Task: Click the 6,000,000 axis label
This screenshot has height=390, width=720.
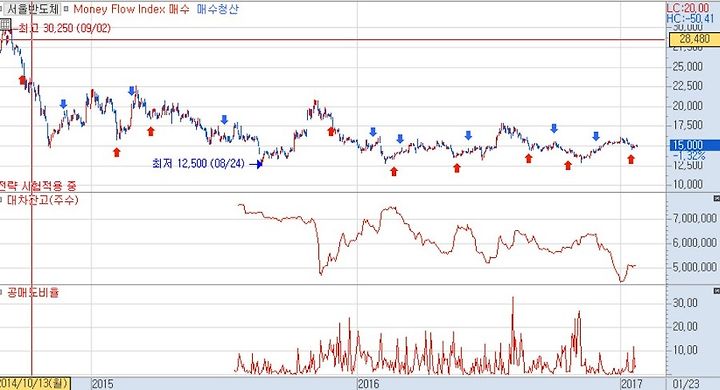Action: [x=695, y=243]
